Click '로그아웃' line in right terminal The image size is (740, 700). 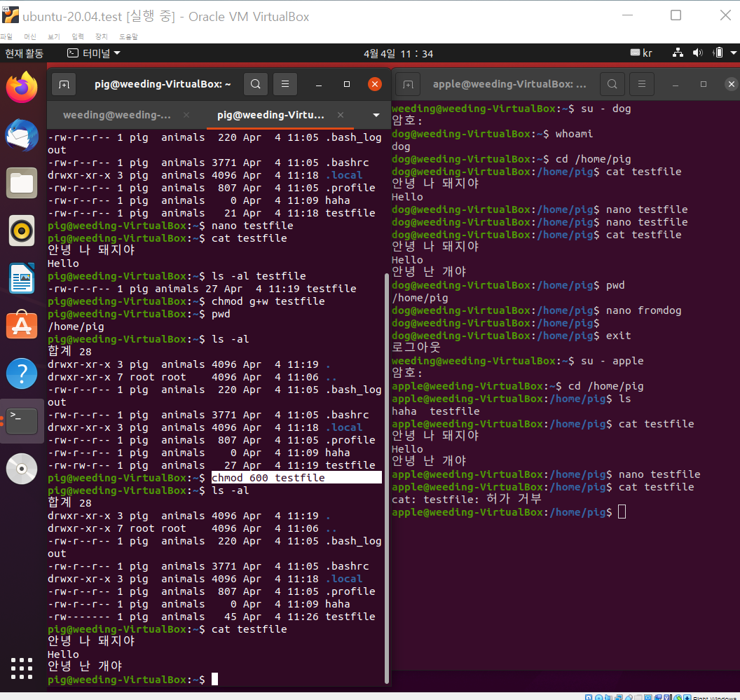coord(416,348)
